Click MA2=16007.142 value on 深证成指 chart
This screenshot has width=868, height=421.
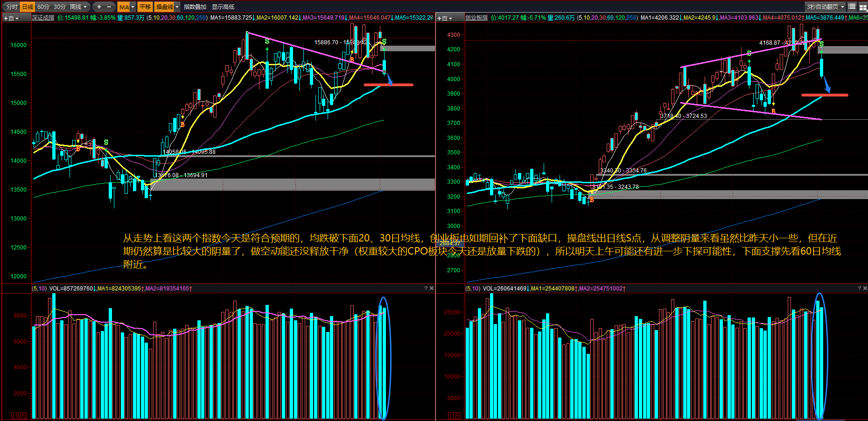pos(277,18)
